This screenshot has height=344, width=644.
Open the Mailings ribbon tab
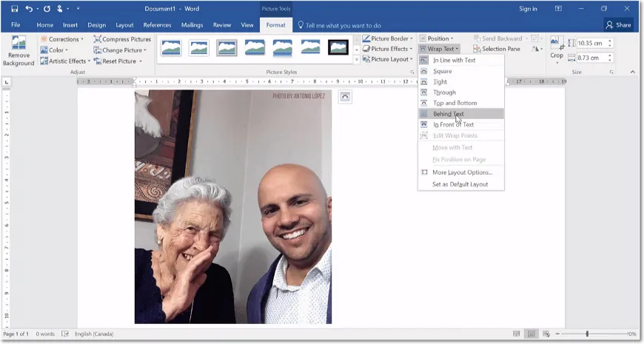pos(192,24)
